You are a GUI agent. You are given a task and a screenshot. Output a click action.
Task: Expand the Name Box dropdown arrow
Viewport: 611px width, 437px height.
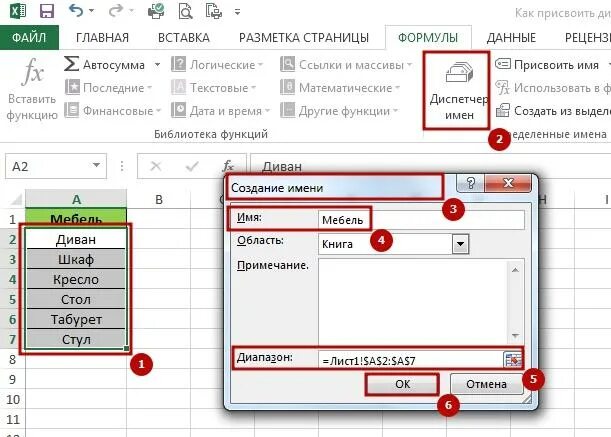[97, 166]
